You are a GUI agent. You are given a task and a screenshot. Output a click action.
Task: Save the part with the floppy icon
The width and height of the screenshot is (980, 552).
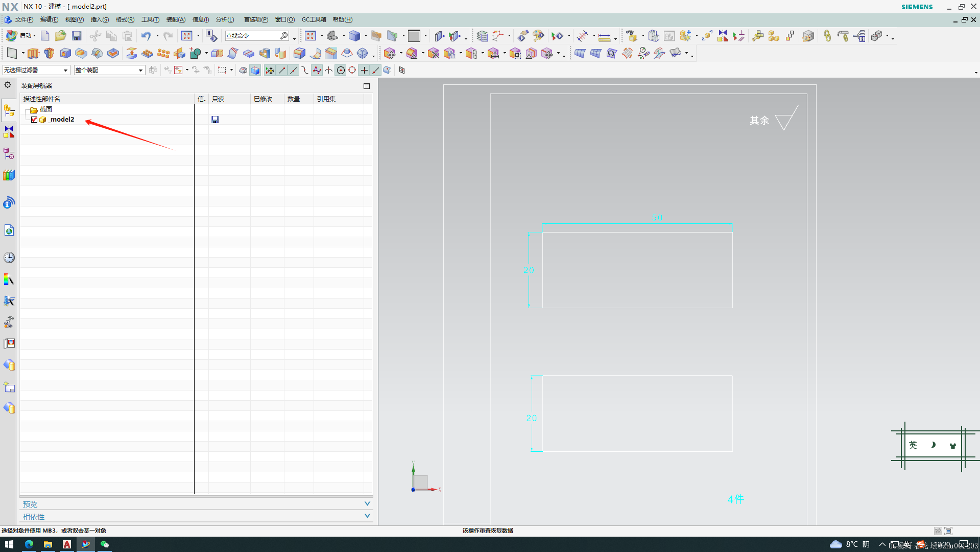point(77,36)
